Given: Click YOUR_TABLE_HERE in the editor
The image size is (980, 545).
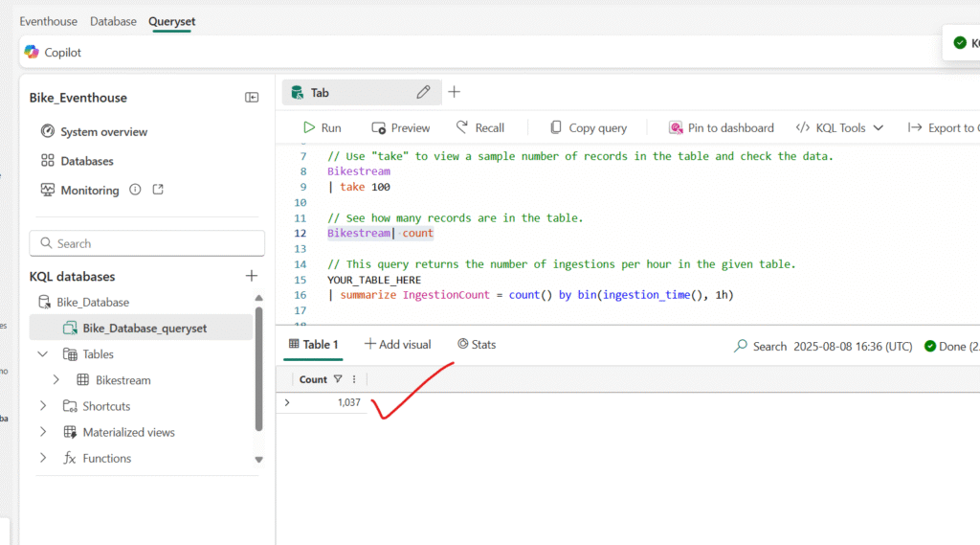Looking at the screenshot, I should (x=374, y=280).
